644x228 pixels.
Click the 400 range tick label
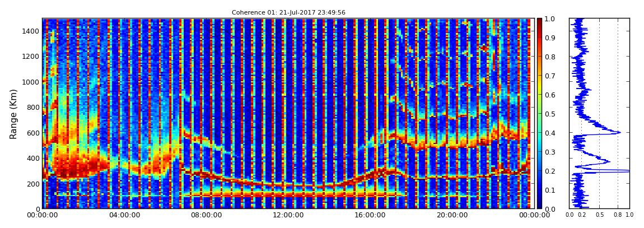pos(33,158)
